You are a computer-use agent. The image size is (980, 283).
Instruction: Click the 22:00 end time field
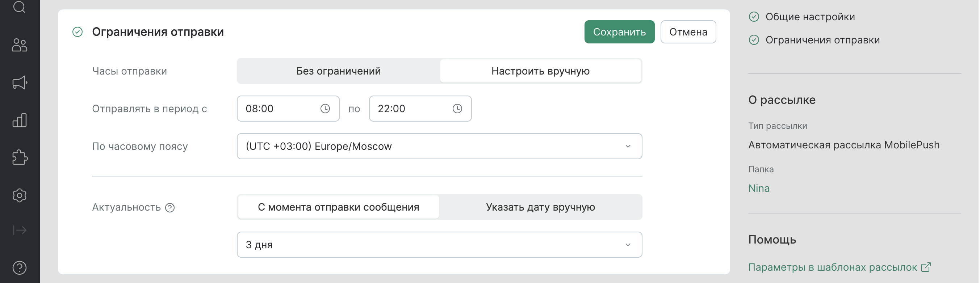click(420, 109)
